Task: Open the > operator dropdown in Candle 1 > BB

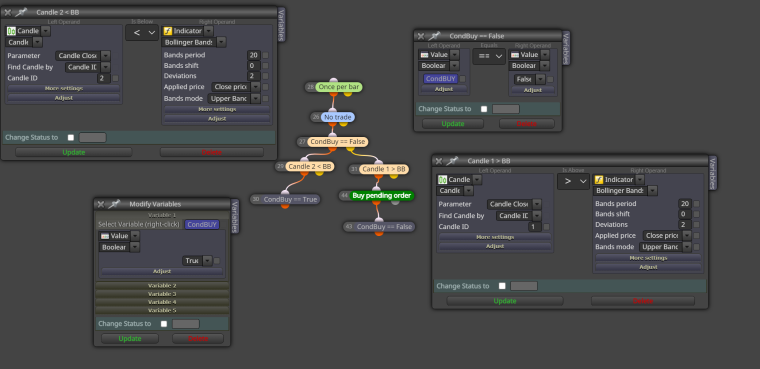Action: 573,181
